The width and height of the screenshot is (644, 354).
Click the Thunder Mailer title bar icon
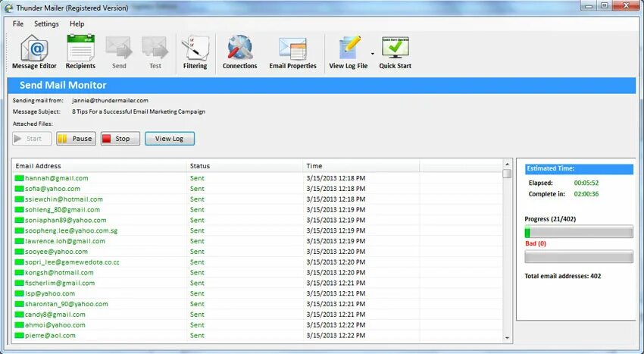pos(8,8)
